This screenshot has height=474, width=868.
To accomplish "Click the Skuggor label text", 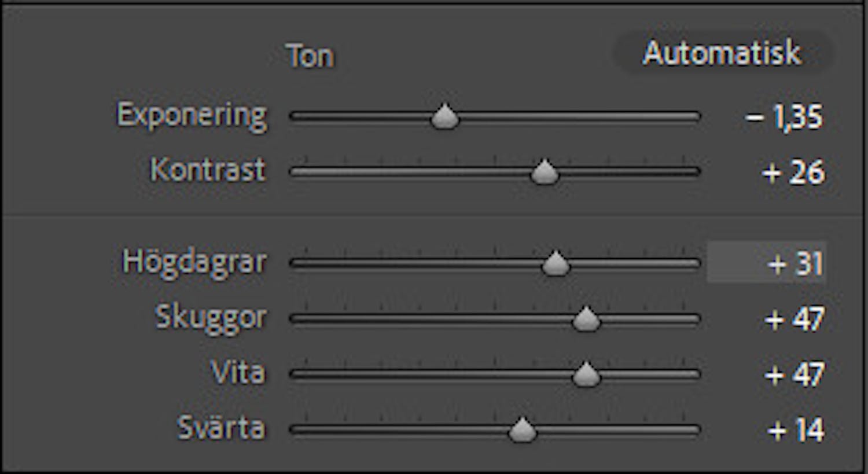I will click(211, 318).
